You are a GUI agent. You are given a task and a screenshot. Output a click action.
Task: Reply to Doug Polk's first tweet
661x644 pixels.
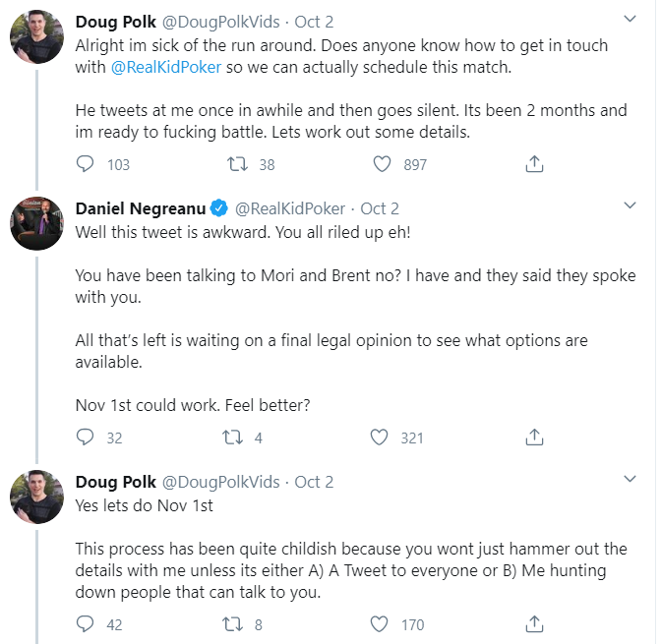point(86,164)
